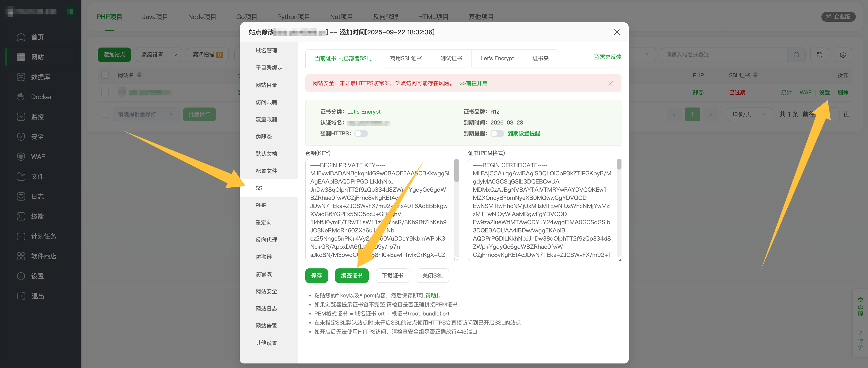Enable the 强制HTTPS toggle
This screenshot has height=368, width=868.
click(361, 133)
